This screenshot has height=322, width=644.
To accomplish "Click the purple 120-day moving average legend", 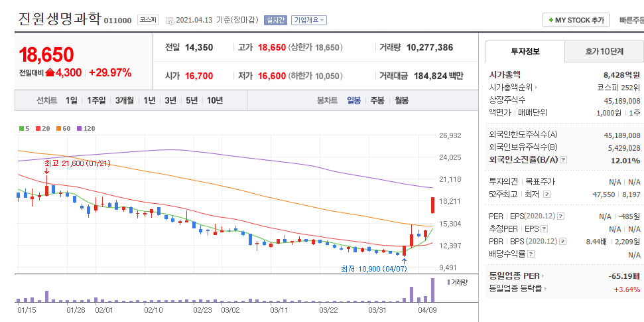I will pos(86,128).
